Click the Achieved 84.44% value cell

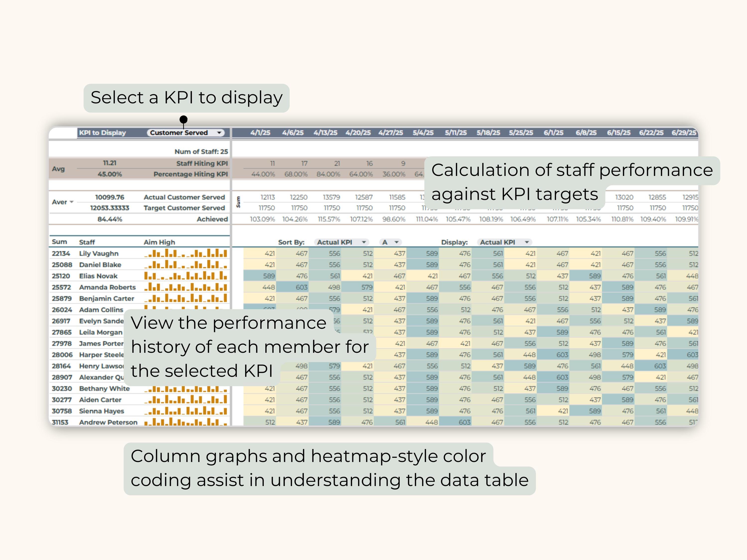pos(110,219)
